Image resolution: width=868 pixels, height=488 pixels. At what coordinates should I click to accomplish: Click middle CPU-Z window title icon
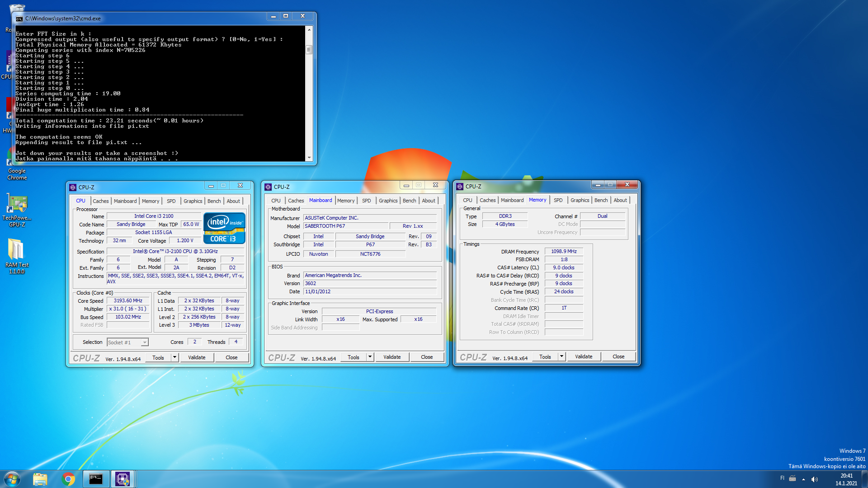[268, 187]
